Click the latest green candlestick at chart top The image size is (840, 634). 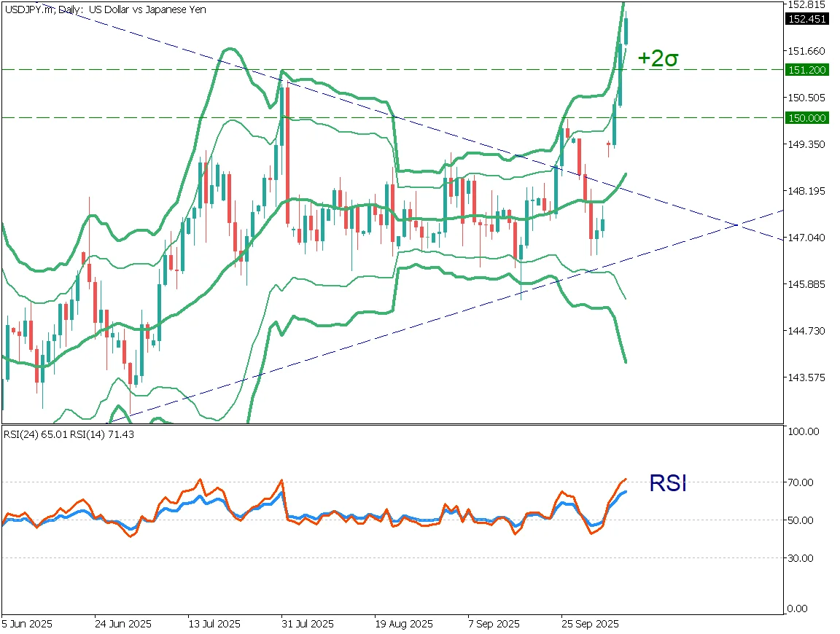pyautogui.click(x=627, y=31)
